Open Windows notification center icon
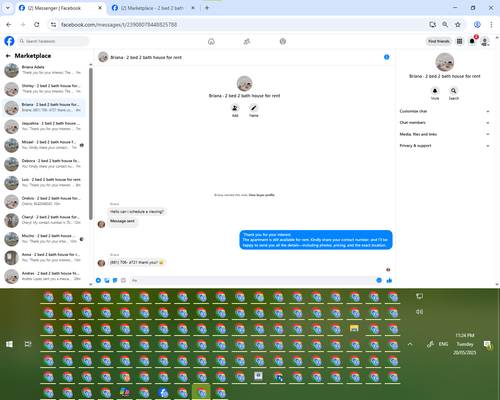This screenshot has height=400, width=500. (487, 344)
